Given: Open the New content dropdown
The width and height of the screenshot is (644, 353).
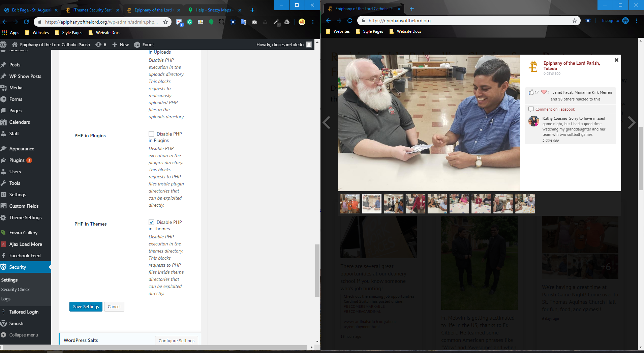Looking at the screenshot, I should (120, 45).
